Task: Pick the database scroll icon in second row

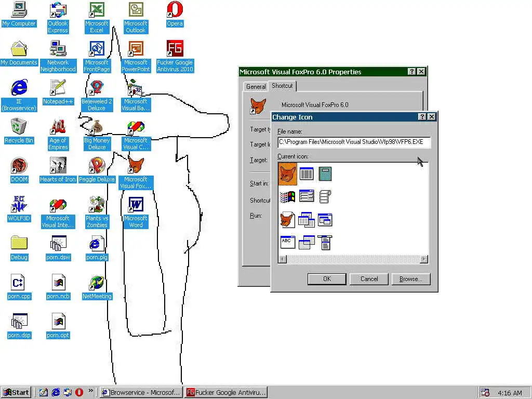Action: click(x=325, y=196)
